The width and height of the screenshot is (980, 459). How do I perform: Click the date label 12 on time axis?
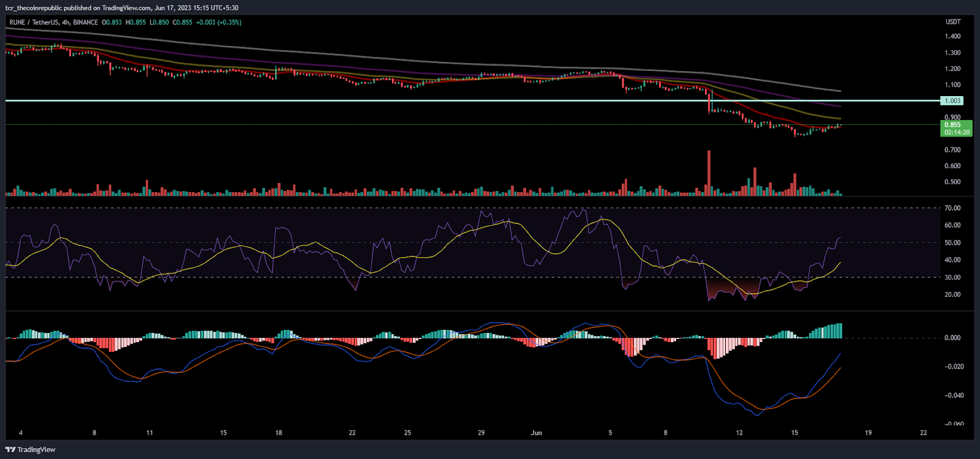[739, 433]
